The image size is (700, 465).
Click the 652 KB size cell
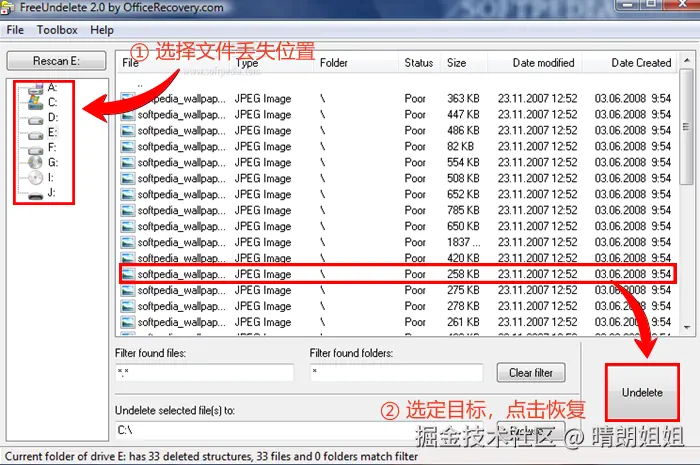coord(463,195)
